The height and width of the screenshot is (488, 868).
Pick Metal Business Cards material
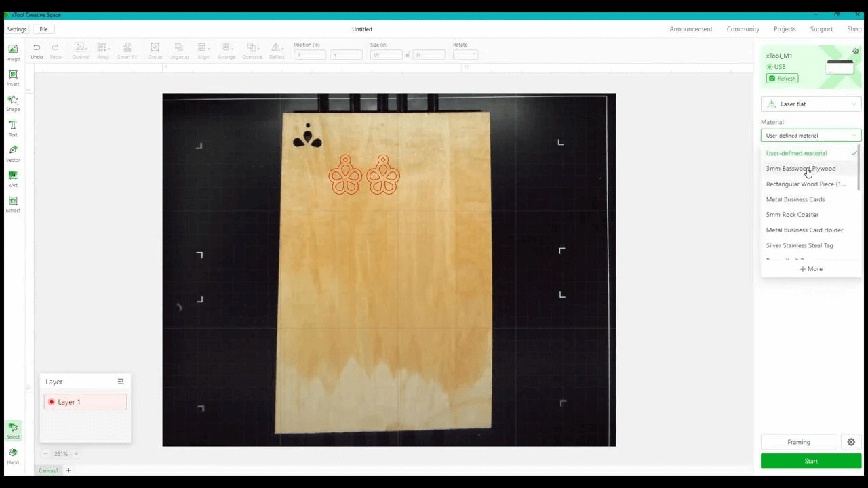tap(795, 199)
